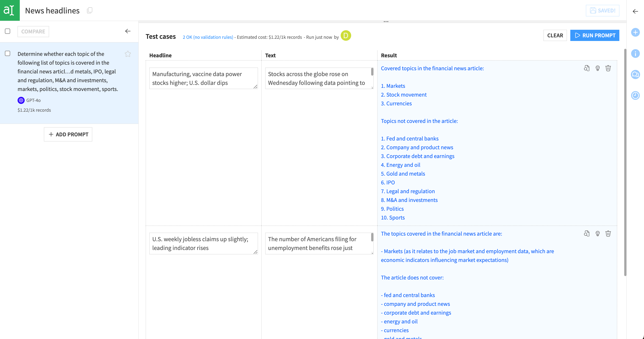Click '- corporate debt and earnings' in second result

click(416, 313)
